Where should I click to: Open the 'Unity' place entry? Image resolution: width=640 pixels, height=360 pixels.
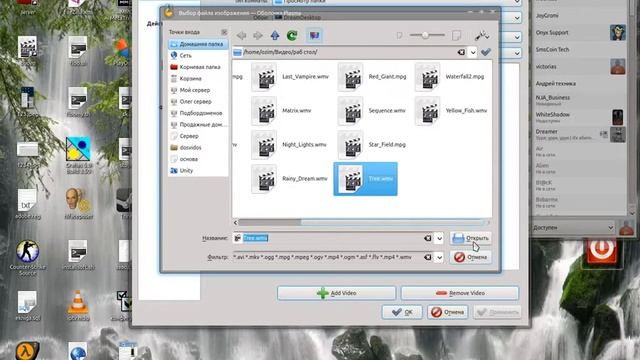click(198, 171)
